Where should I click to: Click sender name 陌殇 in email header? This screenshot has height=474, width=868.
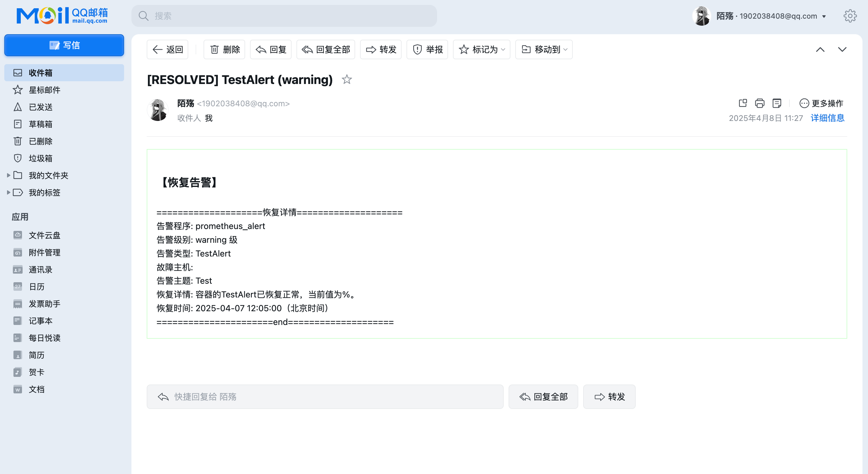186,103
